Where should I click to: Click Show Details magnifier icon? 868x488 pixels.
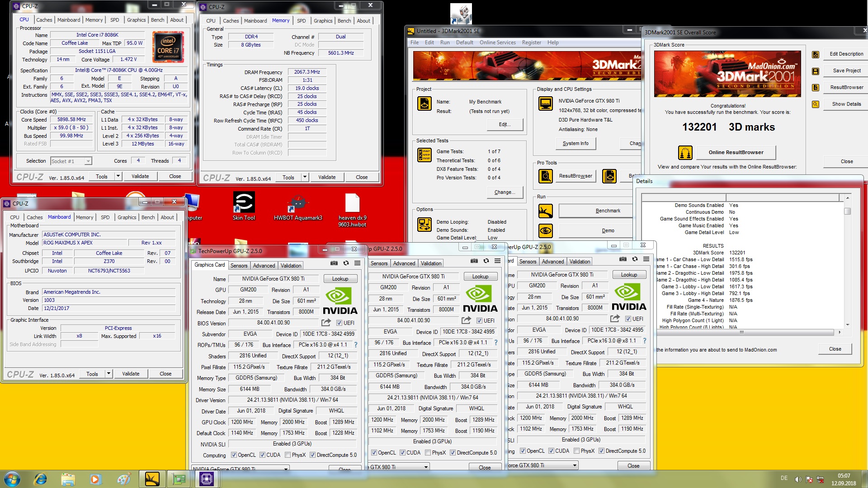click(x=816, y=104)
